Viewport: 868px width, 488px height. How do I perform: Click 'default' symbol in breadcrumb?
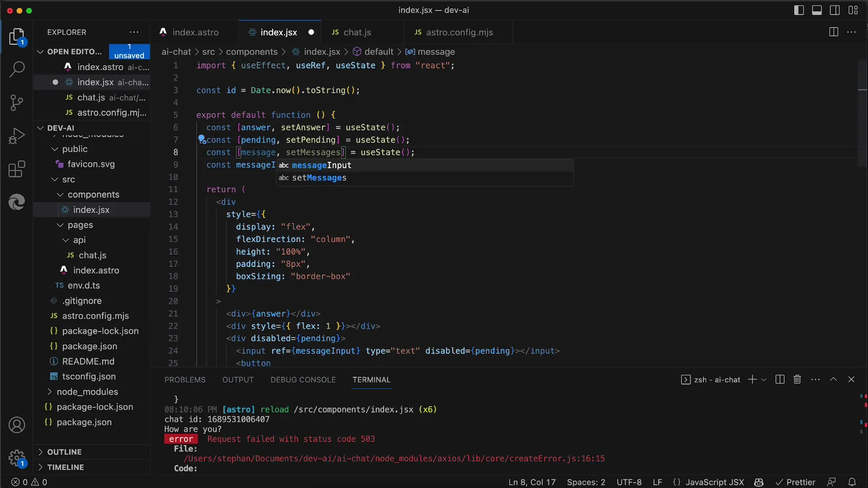(x=373, y=52)
